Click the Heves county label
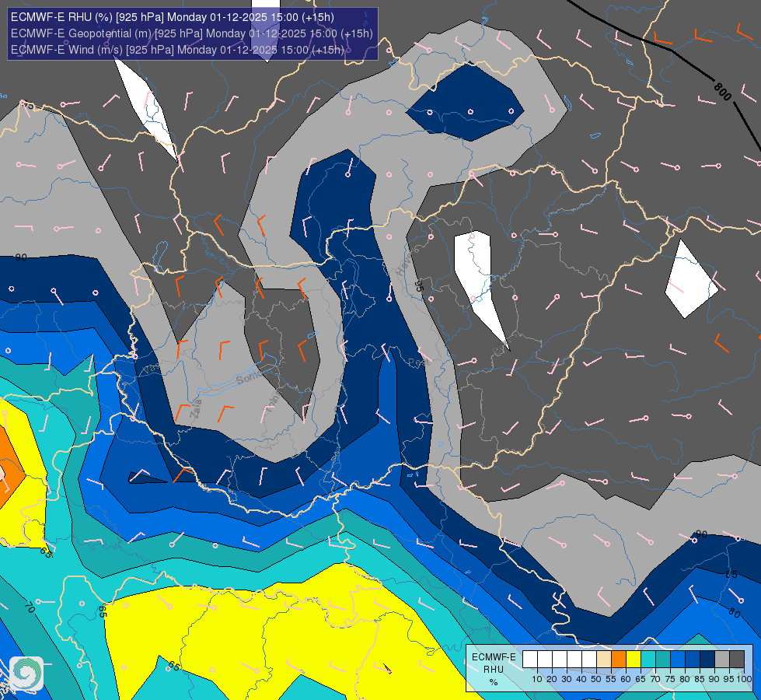The width and height of the screenshot is (761, 700). [406, 264]
